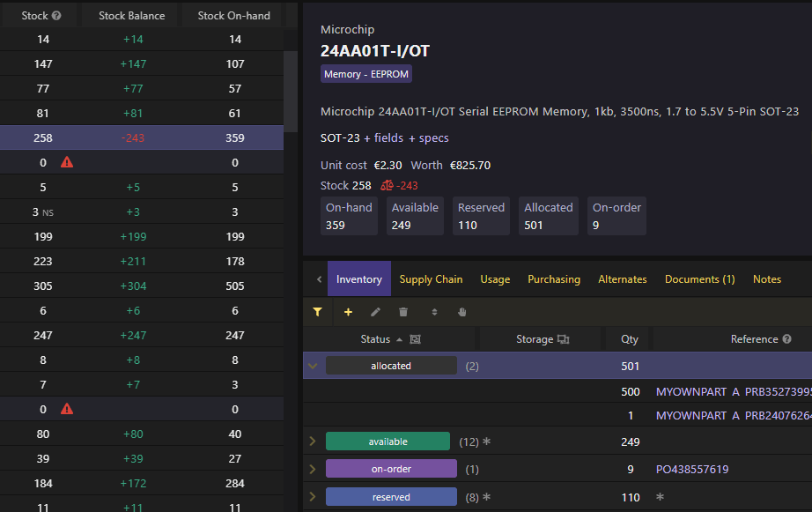Screen dimensions: 812x512
Task: Click the green available status badge
Action: pyautogui.click(x=388, y=441)
